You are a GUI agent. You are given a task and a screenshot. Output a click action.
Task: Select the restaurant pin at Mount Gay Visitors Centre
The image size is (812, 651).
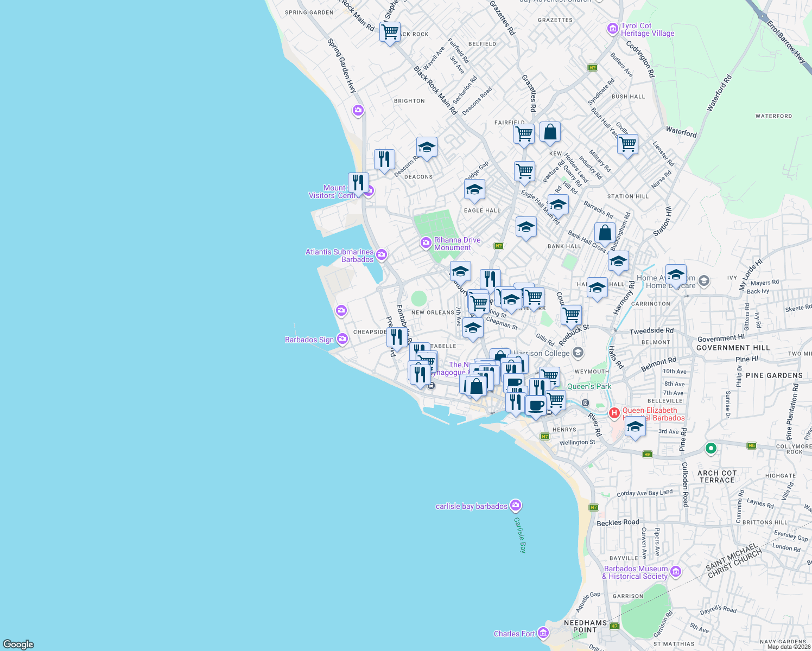tap(358, 183)
